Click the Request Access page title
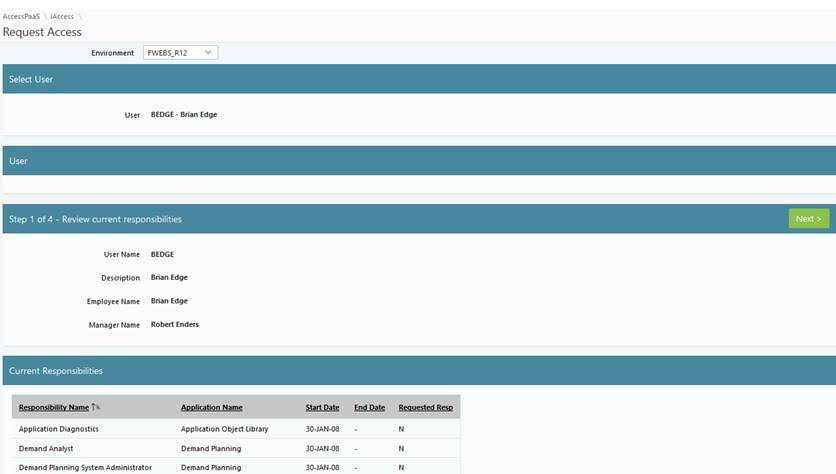The height and width of the screenshot is (474, 836). (x=42, y=32)
